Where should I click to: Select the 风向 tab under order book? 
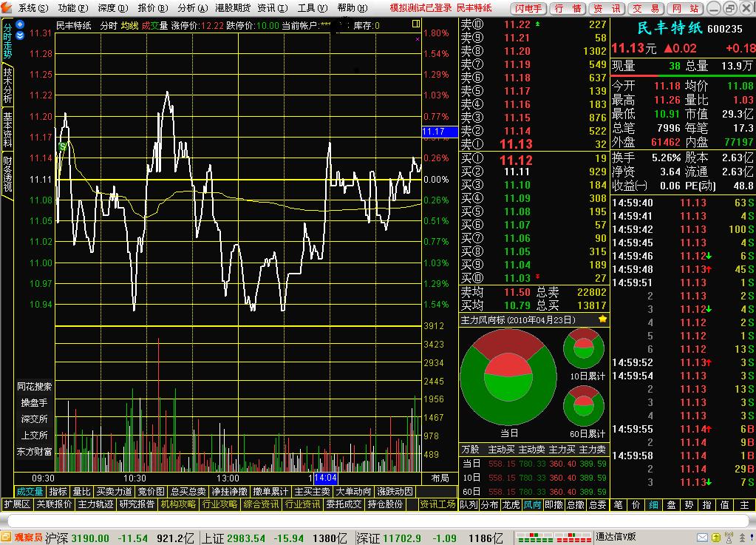pyautogui.click(x=532, y=504)
